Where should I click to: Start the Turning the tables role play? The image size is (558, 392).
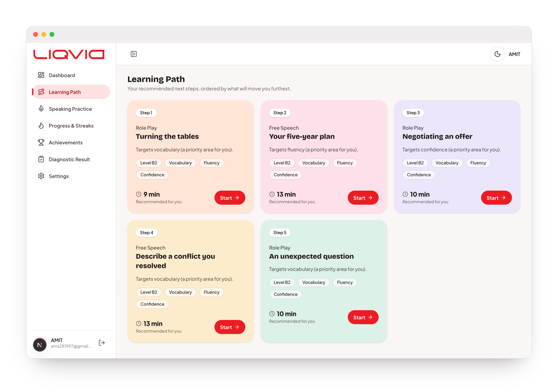(x=230, y=197)
